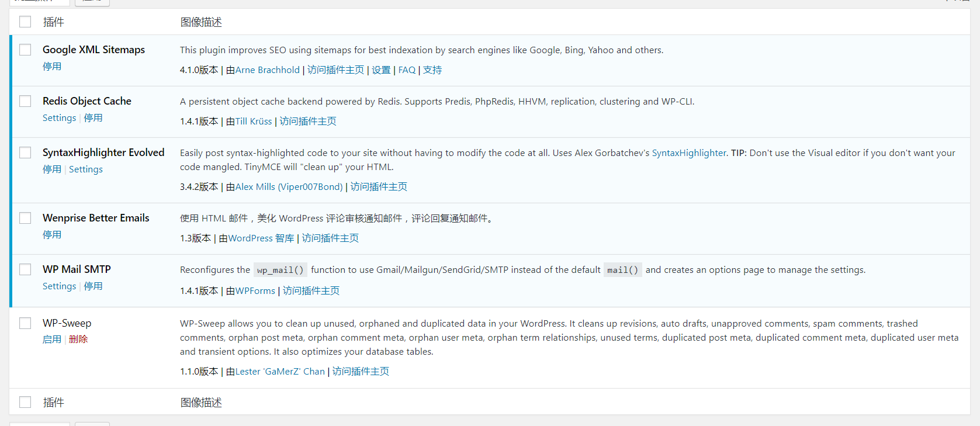980x426 pixels.
Task: Delete WP-Sweep using 删除 link
Action: 78,340
